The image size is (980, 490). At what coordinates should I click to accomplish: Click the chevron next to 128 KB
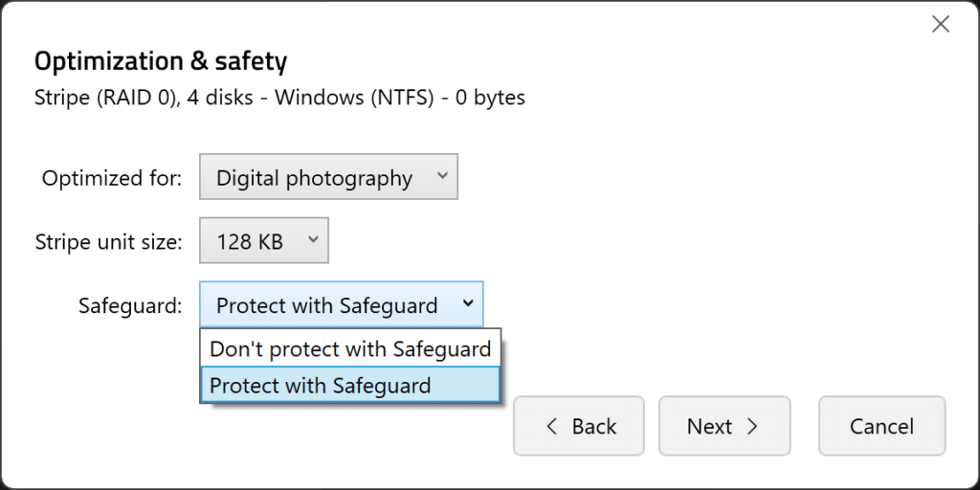tap(313, 239)
